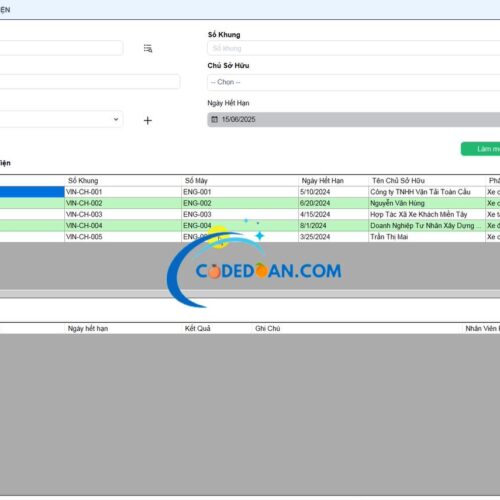Click date cell 3/25/2024

[333, 237]
